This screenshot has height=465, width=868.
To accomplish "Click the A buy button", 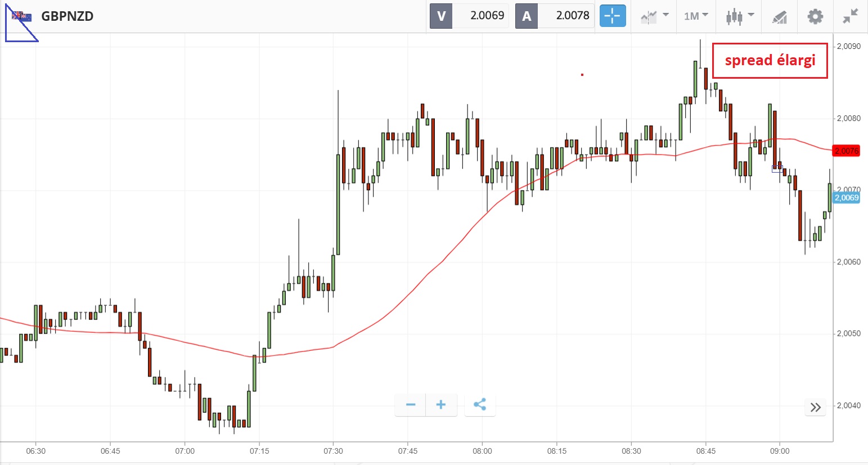I will click(x=527, y=16).
